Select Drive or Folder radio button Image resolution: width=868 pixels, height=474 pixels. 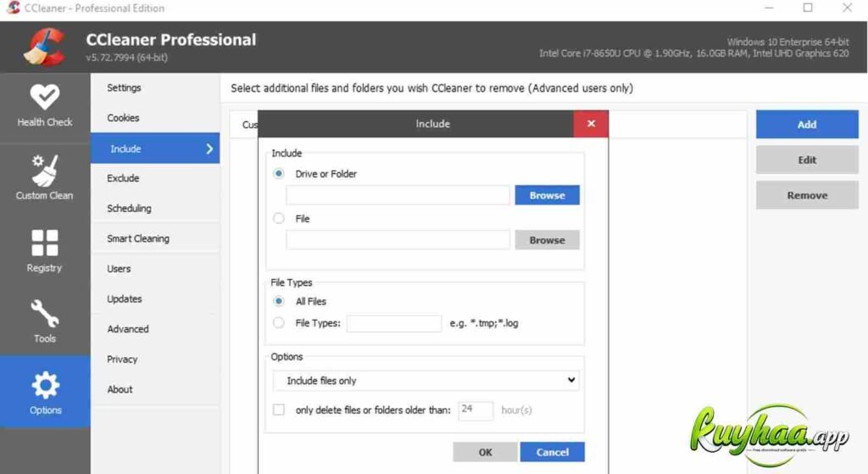point(278,173)
